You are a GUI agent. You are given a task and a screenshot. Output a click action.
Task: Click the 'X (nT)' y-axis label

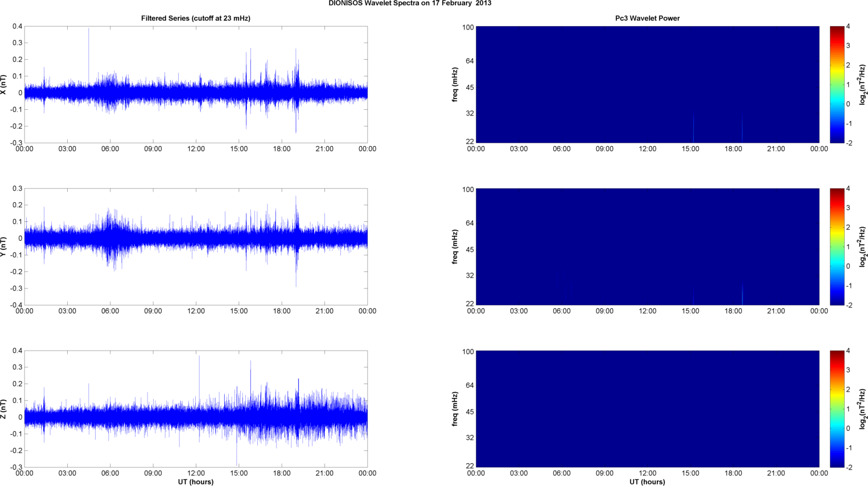[x=3, y=85]
